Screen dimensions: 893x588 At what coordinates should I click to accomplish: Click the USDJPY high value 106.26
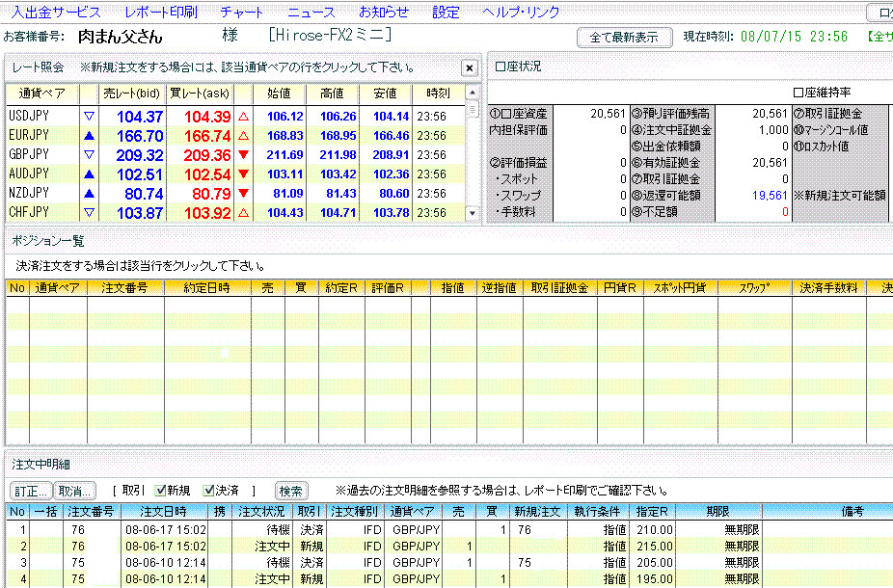(338, 117)
